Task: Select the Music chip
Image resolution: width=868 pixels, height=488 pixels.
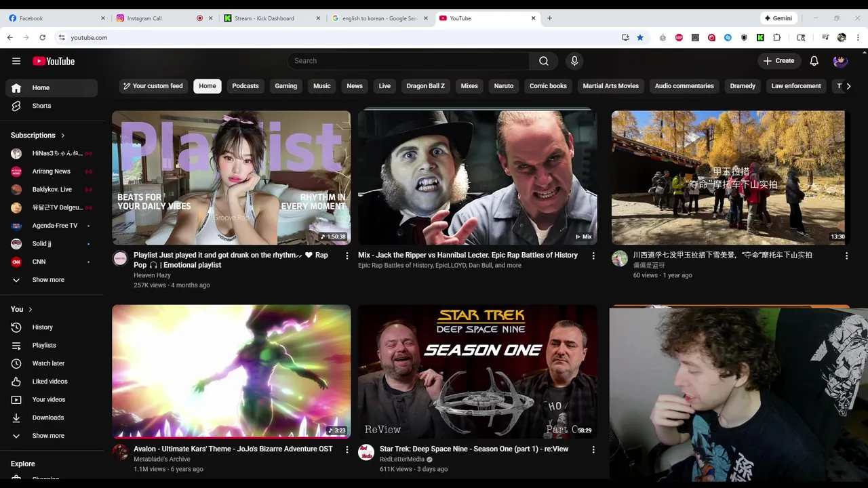Action: (x=322, y=86)
